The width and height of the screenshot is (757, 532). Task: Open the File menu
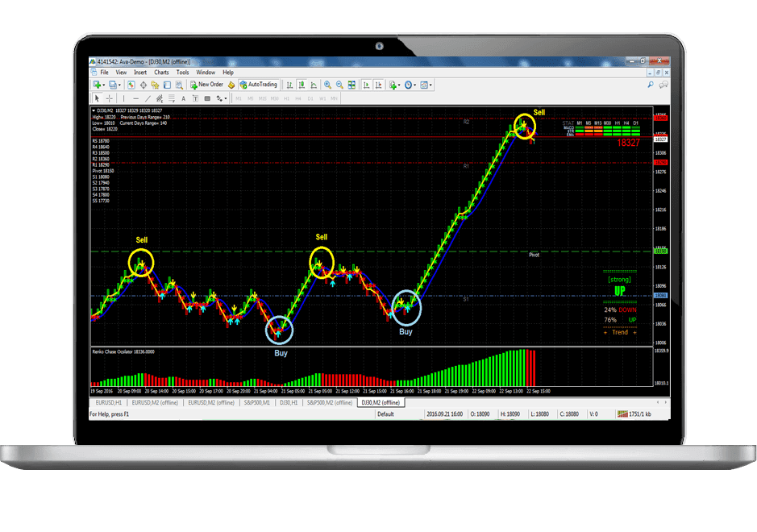(104, 73)
